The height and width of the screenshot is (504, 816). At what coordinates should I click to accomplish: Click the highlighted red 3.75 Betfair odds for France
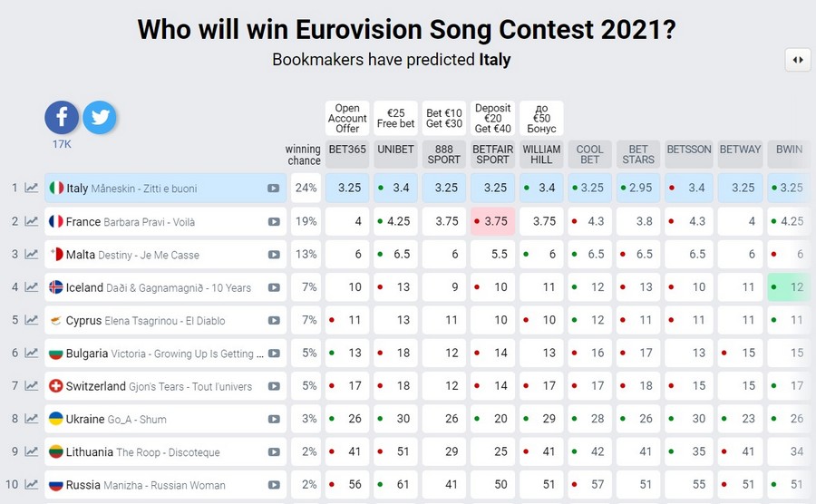493,222
